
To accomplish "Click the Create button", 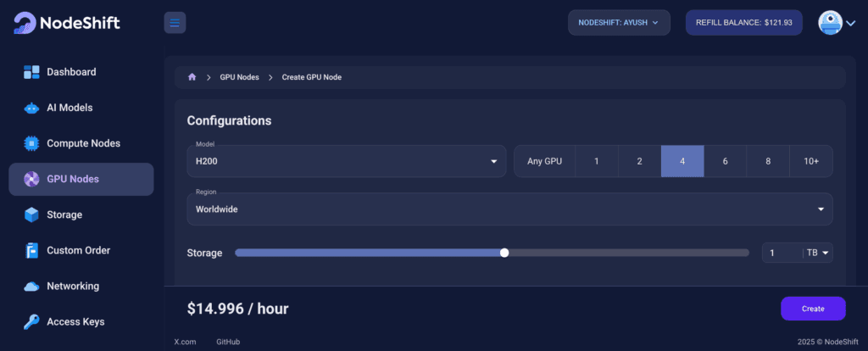I will coord(813,309).
